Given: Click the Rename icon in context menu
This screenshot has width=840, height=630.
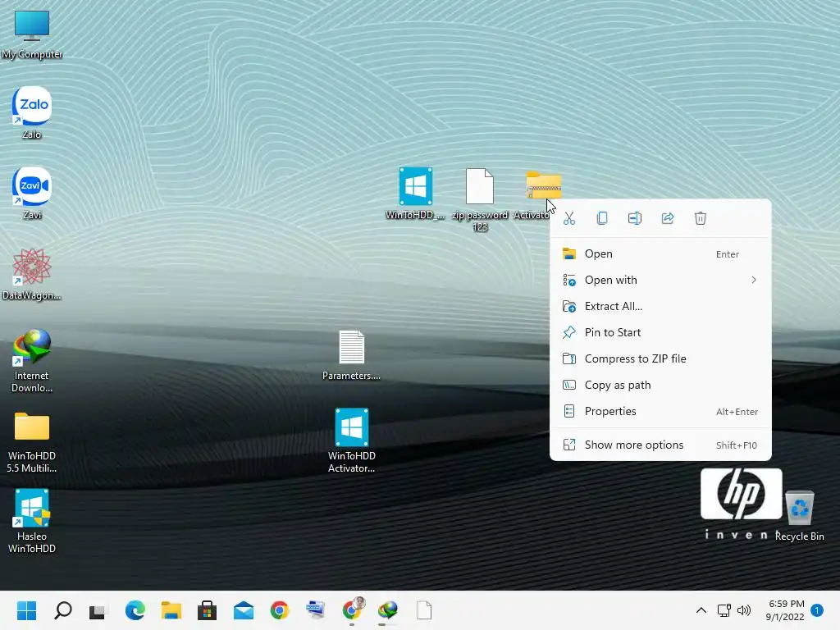Looking at the screenshot, I should [635, 218].
